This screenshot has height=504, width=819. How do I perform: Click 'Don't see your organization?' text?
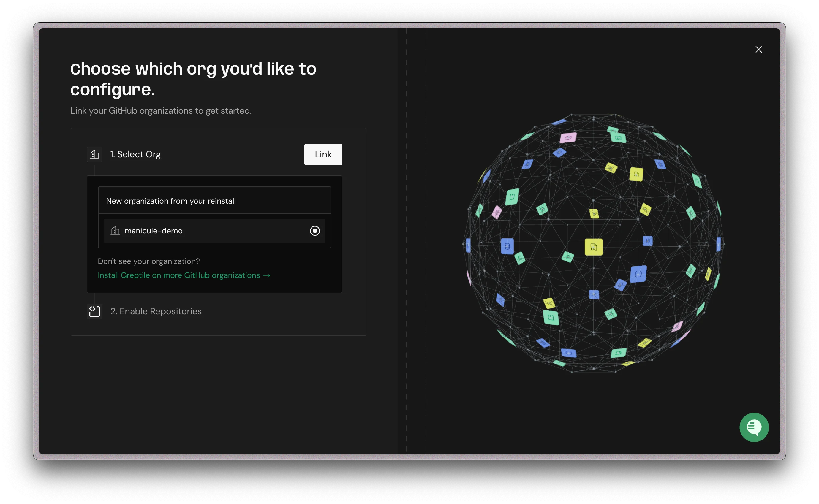[x=149, y=261]
